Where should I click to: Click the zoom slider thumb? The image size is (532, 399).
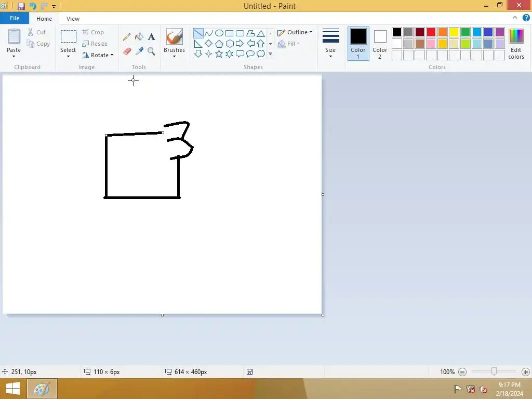(494, 371)
